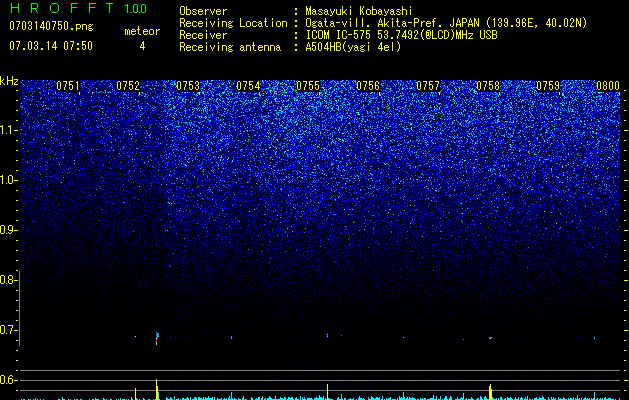This screenshot has width=629, height=400.
Task: Click the 0800 time marker
Action: click(x=608, y=86)
